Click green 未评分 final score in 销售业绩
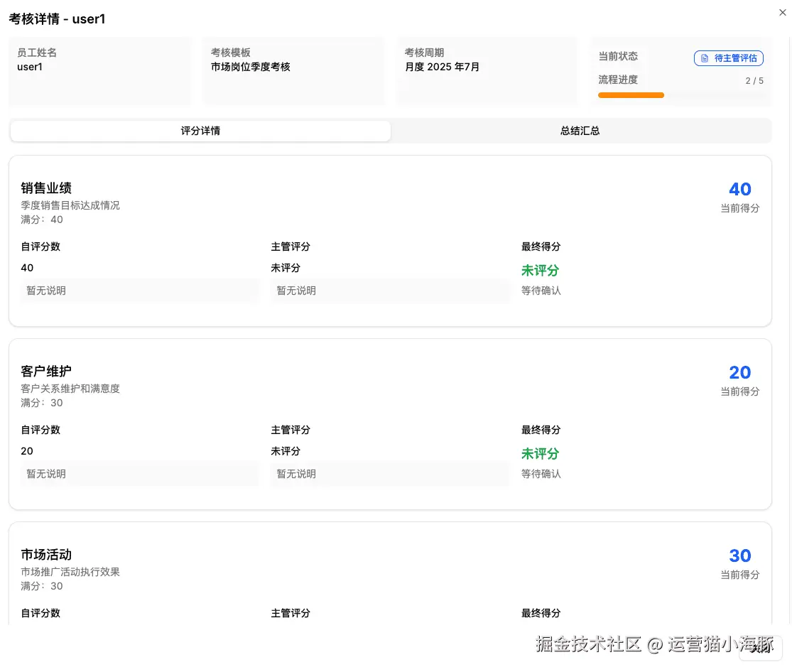 point(540,271)
